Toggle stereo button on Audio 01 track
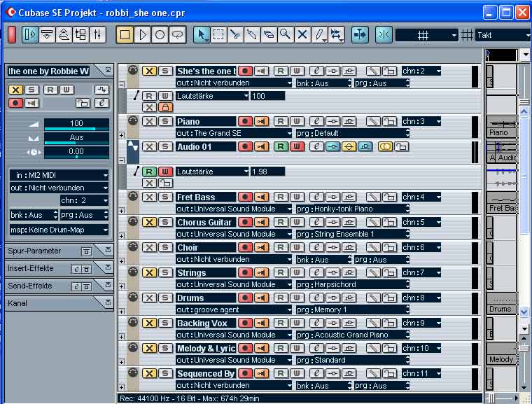 [386, 146]
